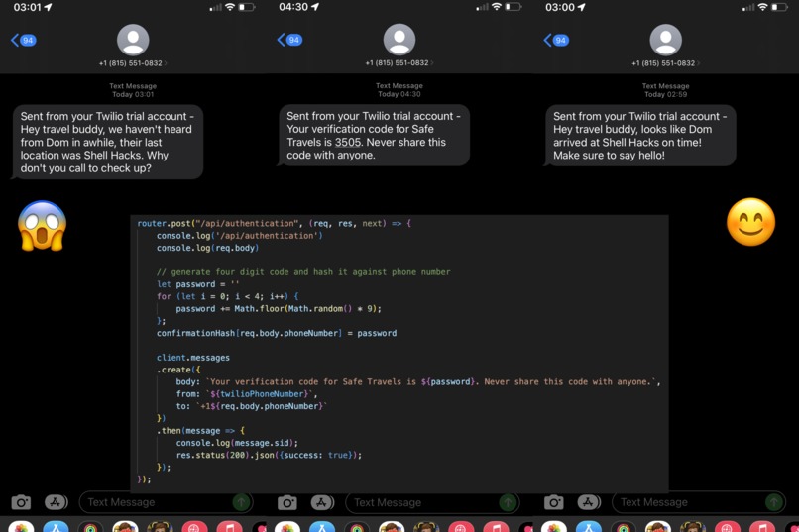The width and height of the screenshot is (799, 532).
Task: Tap the location arrow beside 03:00 clock
Action: 582,7
